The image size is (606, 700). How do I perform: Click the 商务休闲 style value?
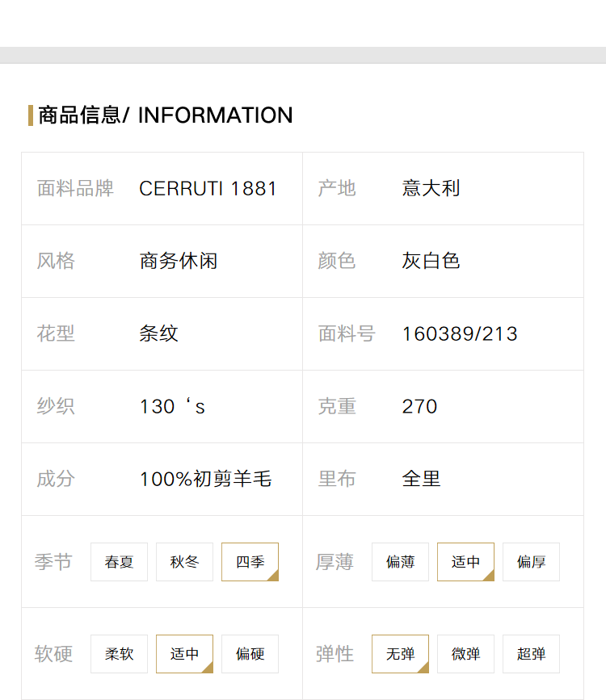pyautogui.click(x=179, y=261)
